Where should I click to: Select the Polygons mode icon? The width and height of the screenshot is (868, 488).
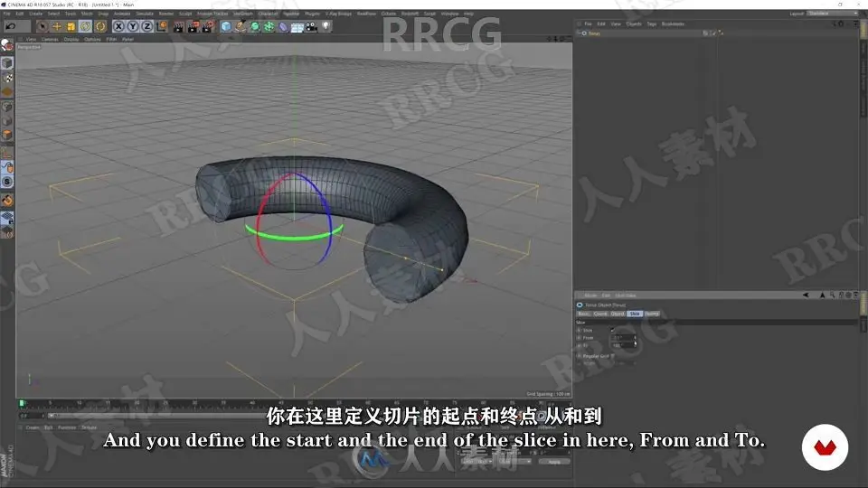coord(7,135)
